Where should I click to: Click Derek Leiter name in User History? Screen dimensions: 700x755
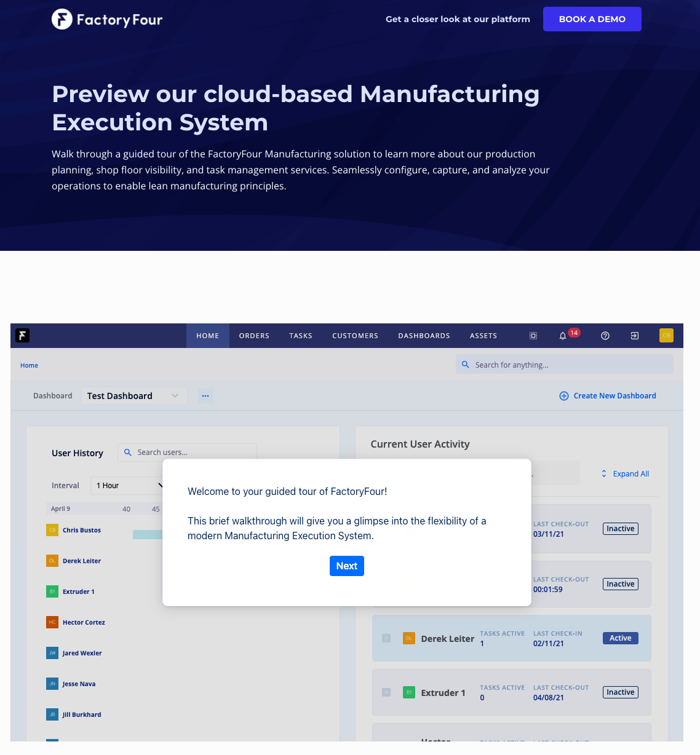pyautogui.click(x=82, y=561)
